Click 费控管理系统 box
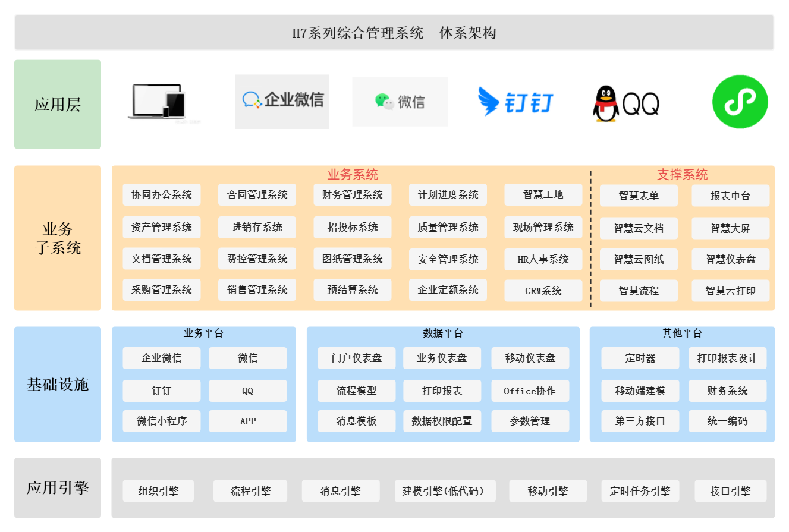 [x=257, y=259]
